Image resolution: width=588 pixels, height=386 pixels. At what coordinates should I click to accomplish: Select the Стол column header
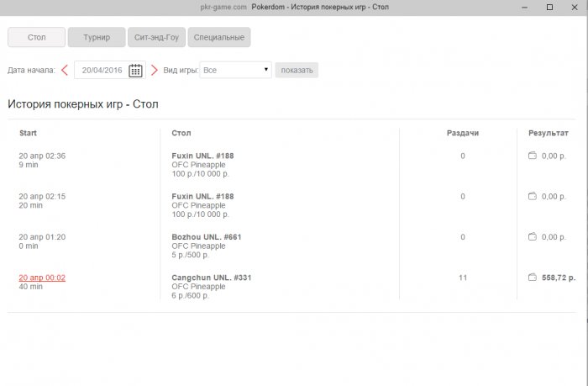tap(181, 133)
